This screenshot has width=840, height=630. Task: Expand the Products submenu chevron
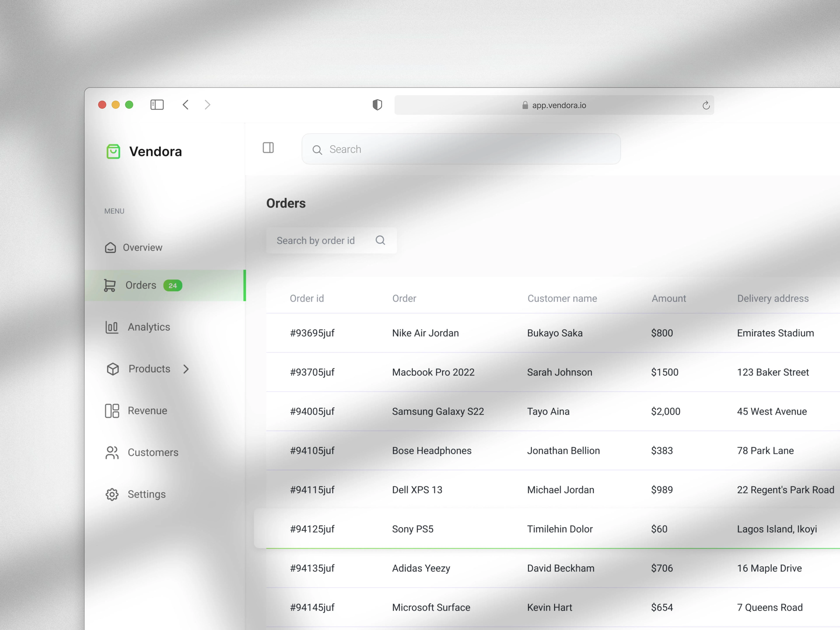point(186,369)
